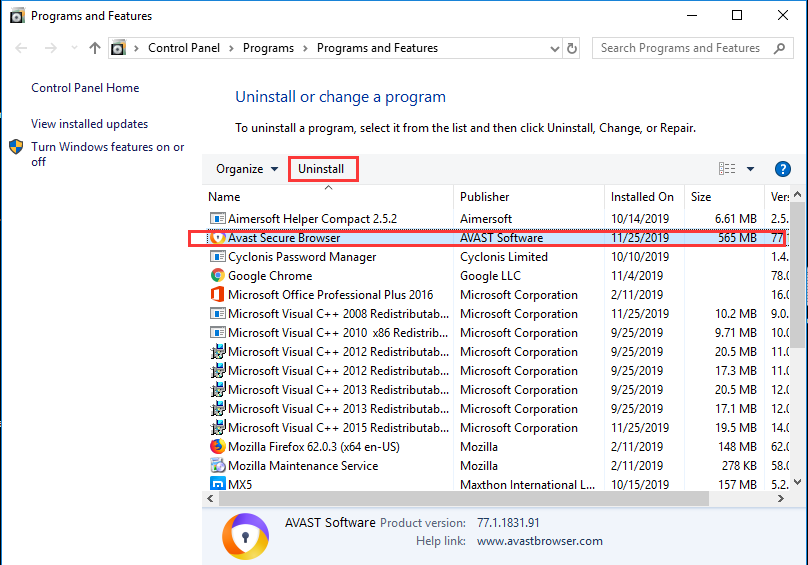
Task: Expand chevron after Programs breadcrumb
Action: click(306, 48)
